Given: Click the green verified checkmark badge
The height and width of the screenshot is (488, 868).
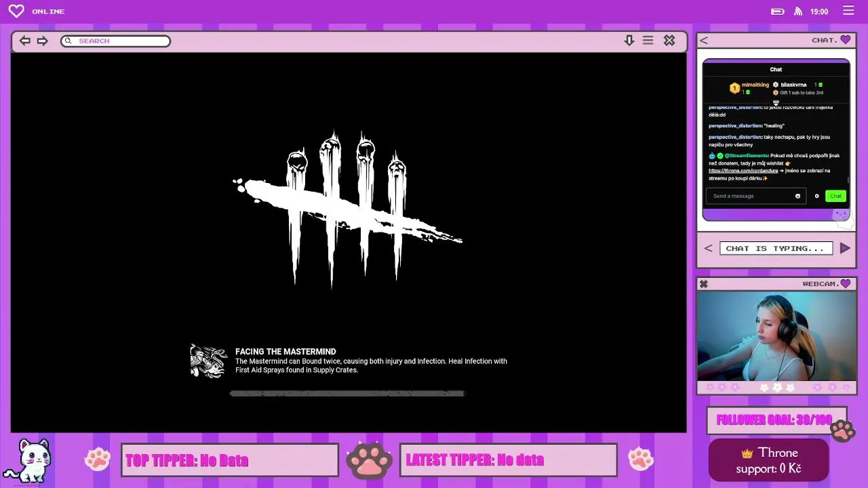Looking at the screenshot, I should click(x=720, y=155).
